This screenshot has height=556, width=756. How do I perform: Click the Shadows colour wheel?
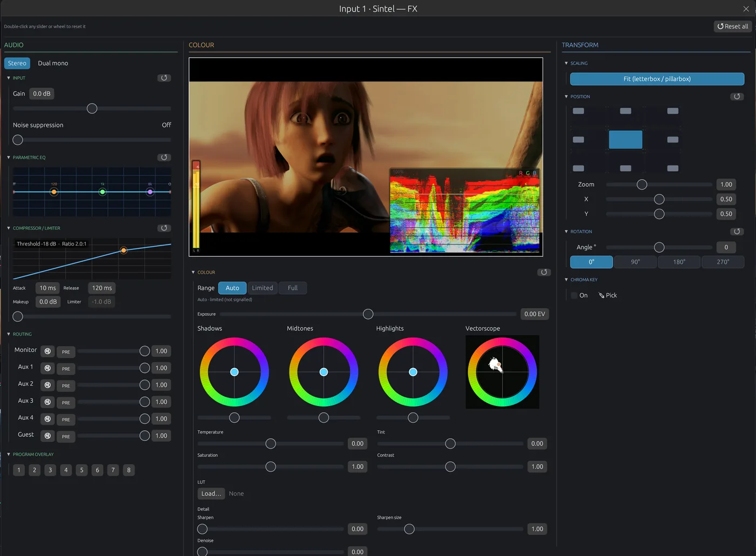[x=234, y=372]
